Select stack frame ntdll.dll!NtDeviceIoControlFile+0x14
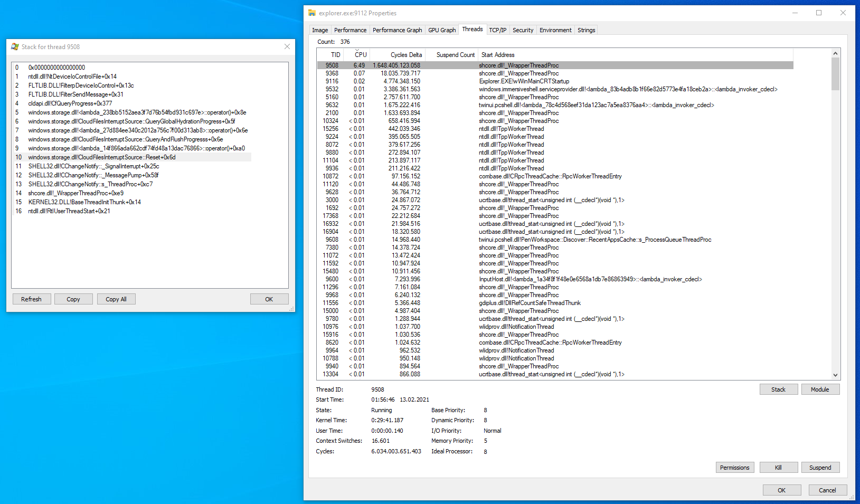The width and height of the screenshot is (860, 504). tap(132, 77)
